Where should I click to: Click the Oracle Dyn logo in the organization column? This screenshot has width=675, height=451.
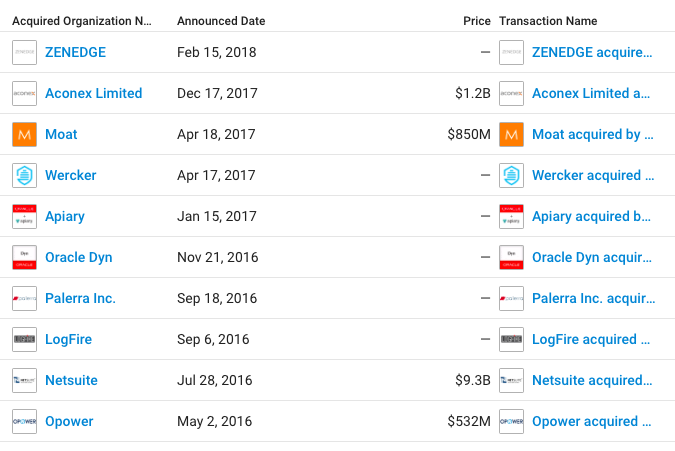[24, 257]
